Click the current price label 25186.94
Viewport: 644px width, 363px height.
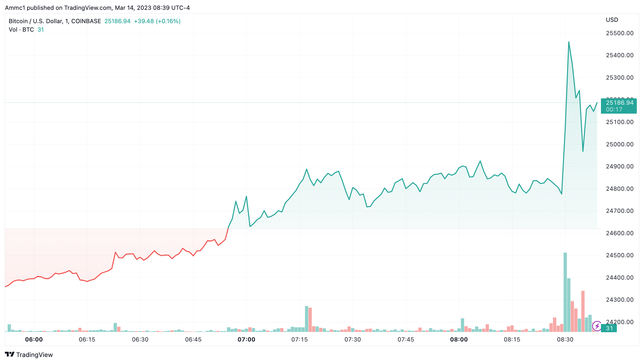pyautogui.click(x=619, y=103)
